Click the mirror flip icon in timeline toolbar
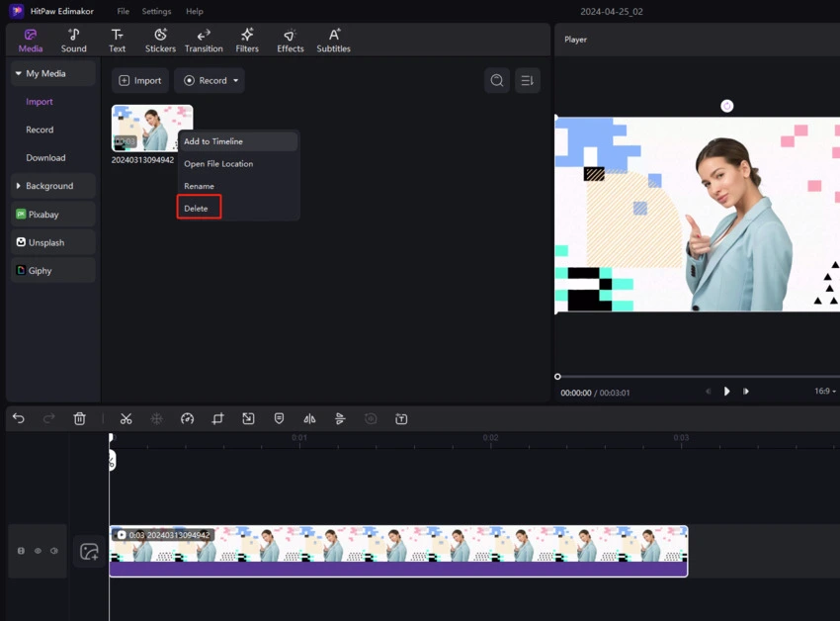Viewport: 840px width, 621px height. [309, 419]
